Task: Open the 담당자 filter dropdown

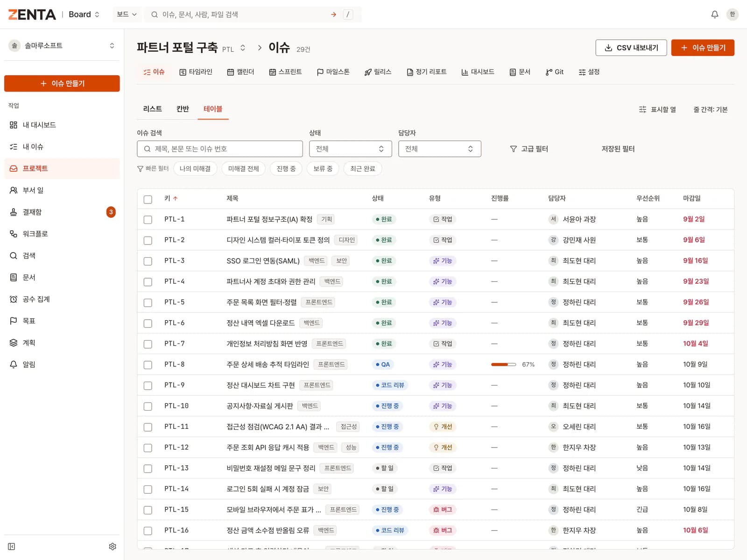Action: (x=439, y=149)
